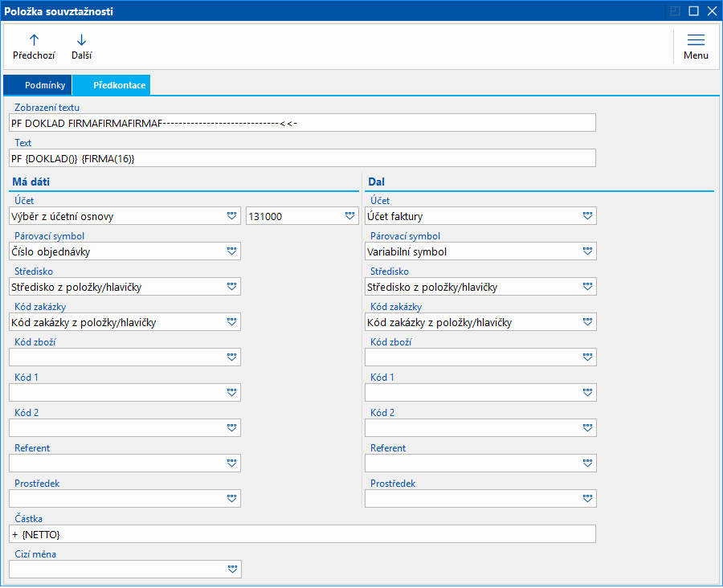Open the Variabilní symbol dropdown

[x=588, y=251]
